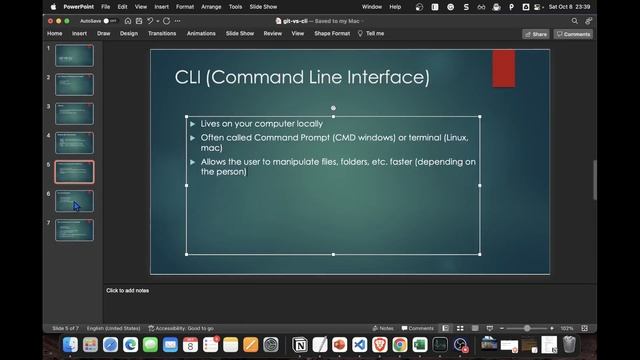Image resolution: width=640 pixels, height=360 pixels.
Task: Switch to Reading view icon
Action: 475,328
